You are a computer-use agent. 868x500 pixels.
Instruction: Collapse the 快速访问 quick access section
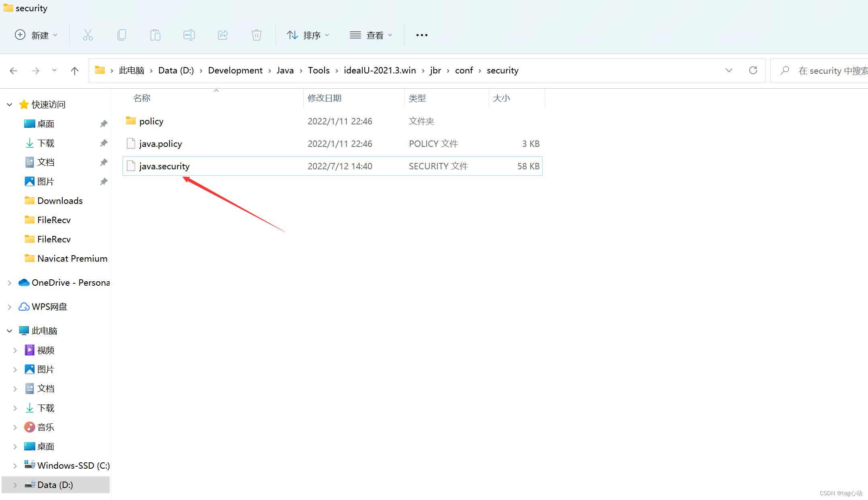coord(10,105)
